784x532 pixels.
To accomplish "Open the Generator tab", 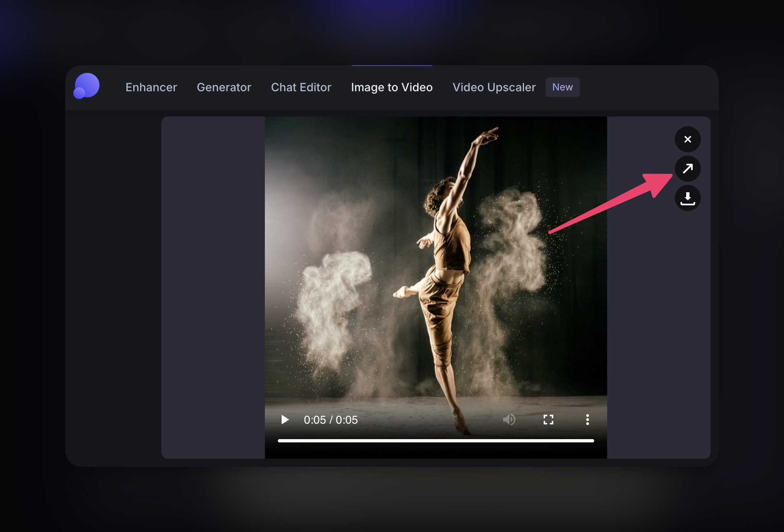I will click(x=224, y=87).
